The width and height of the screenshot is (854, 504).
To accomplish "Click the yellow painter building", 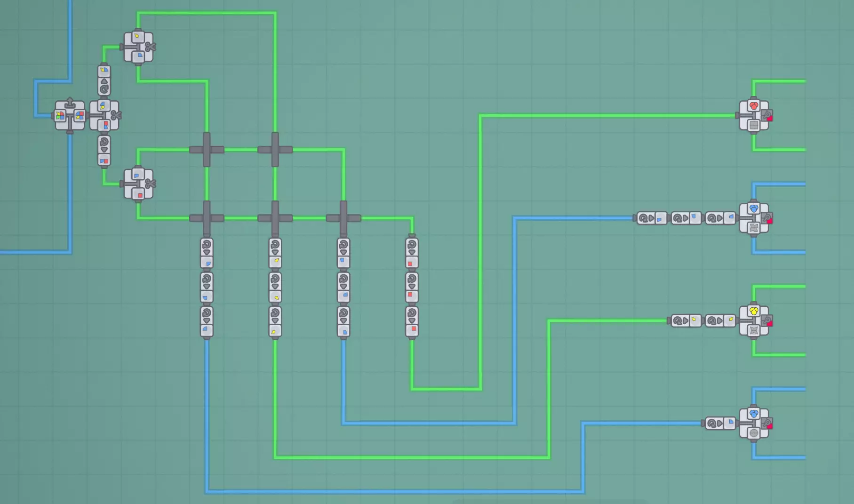I will pos(755,320).
